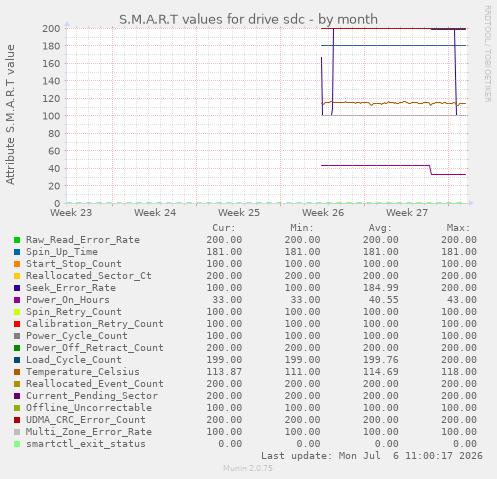This screenshot has width=497, height=479.
Task: Select the Spin_Retry_Count legend label
Action: click(74, 312)
